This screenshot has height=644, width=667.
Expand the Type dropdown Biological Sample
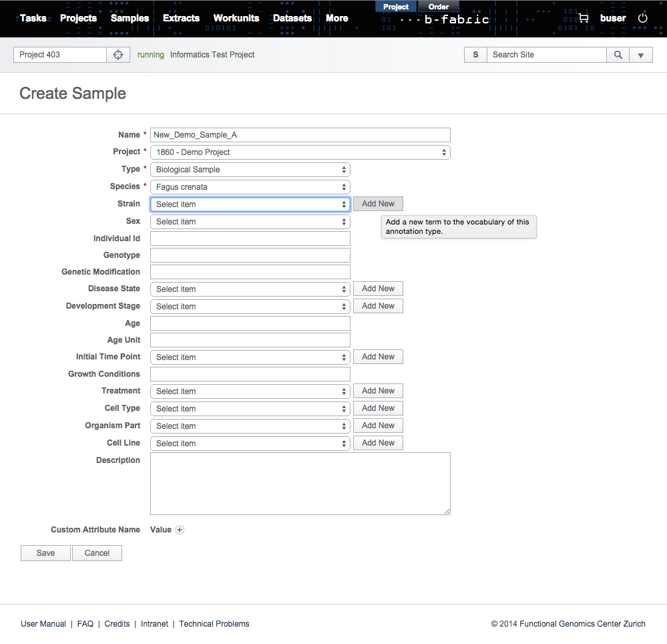(x=250, y=170)
